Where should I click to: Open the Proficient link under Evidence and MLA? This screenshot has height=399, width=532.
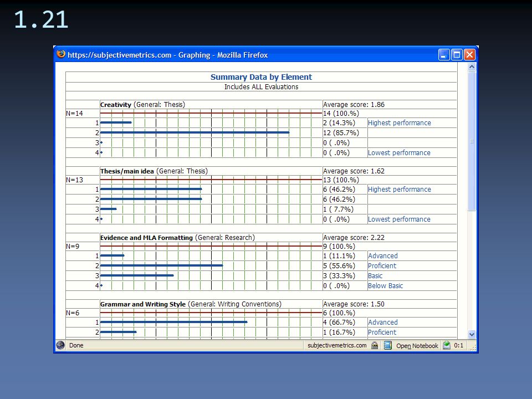pos(382,265)
